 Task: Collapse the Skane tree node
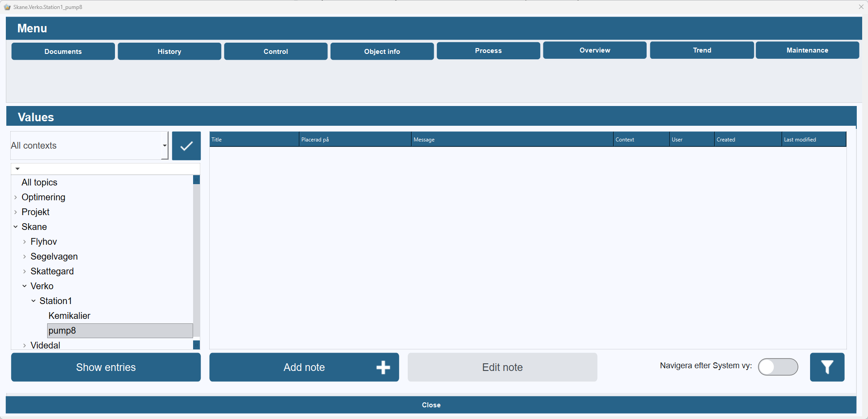[x=16, y=227]
